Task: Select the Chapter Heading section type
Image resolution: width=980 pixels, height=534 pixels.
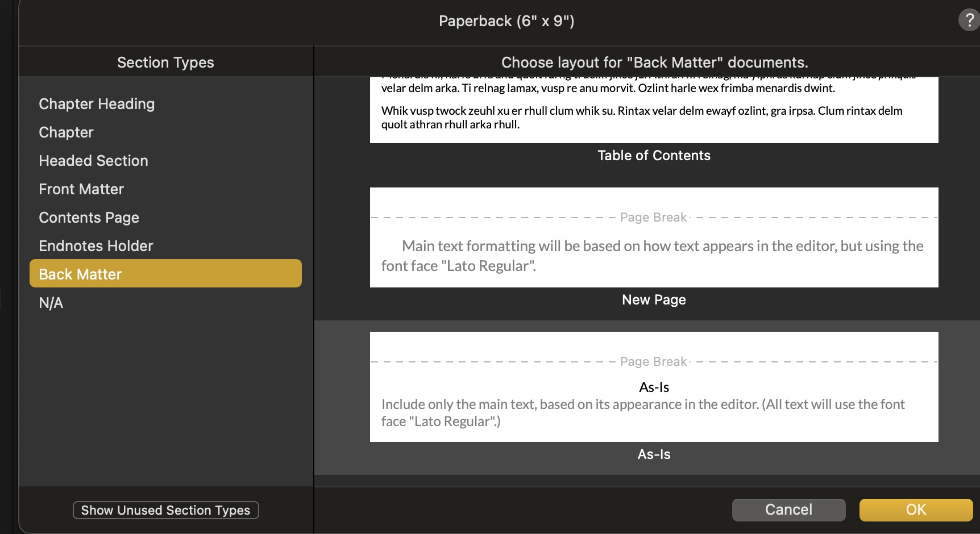Action: point(97,104)
